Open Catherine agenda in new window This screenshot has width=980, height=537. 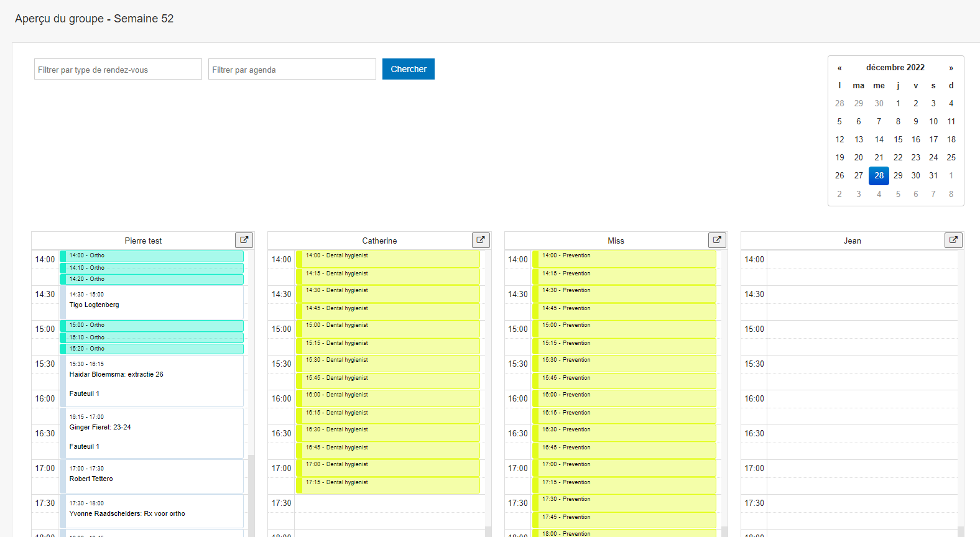tap(481, 240)
